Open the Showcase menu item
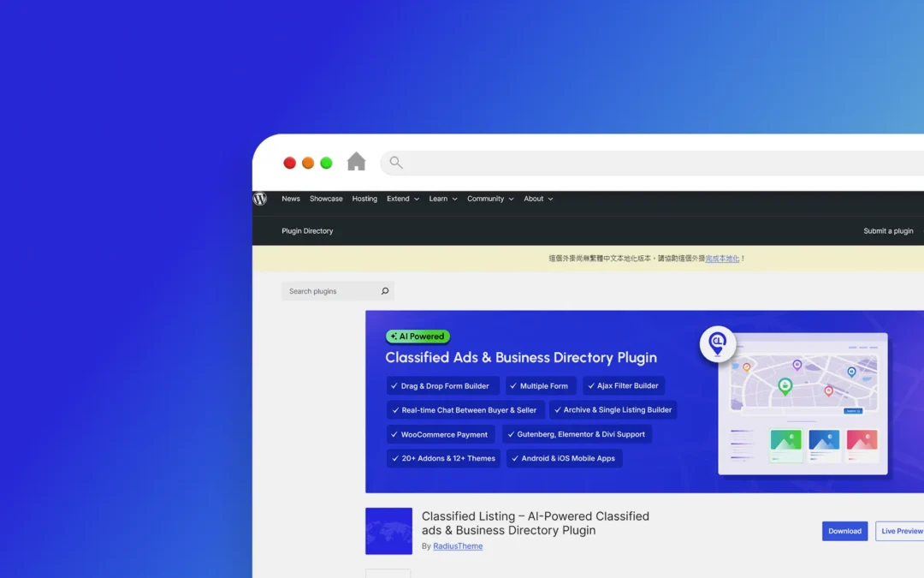This screenshot has height=578, width=924. click(x=326, y=199)
